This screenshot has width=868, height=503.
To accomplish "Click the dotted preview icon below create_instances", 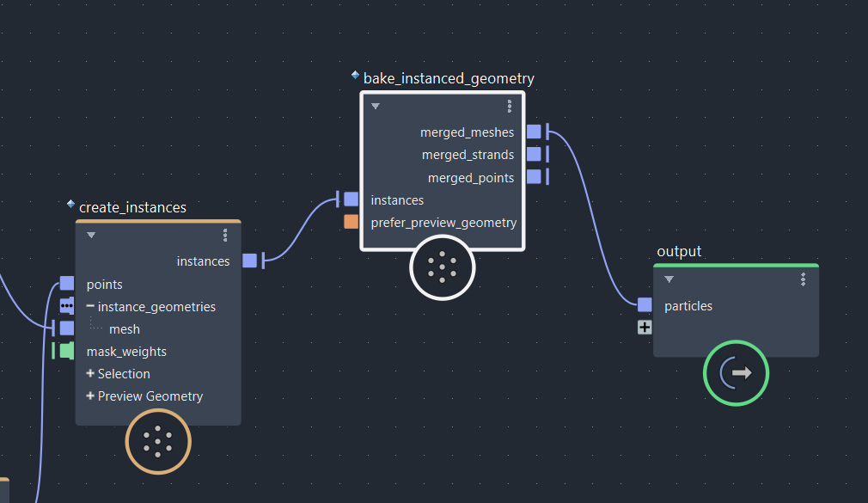I will [158, 441].
